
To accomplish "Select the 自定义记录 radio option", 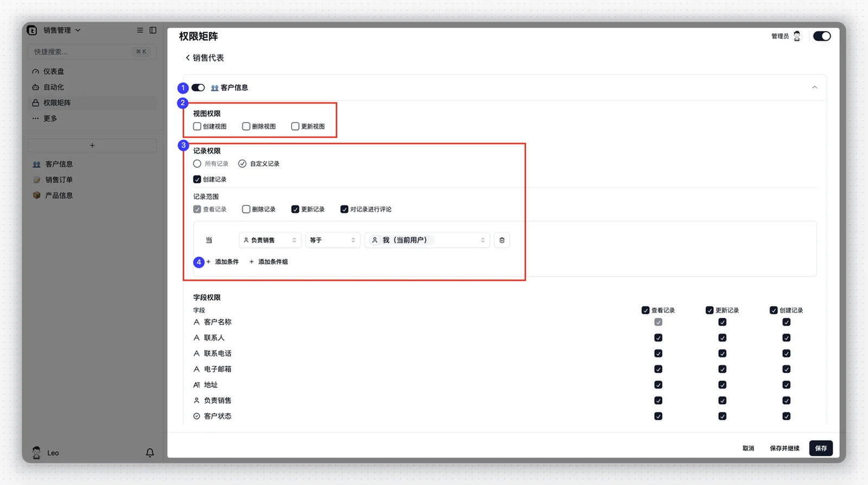I will point(242,164).
